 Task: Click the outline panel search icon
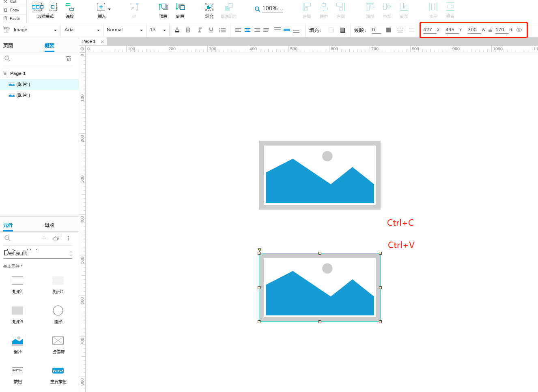7,59
